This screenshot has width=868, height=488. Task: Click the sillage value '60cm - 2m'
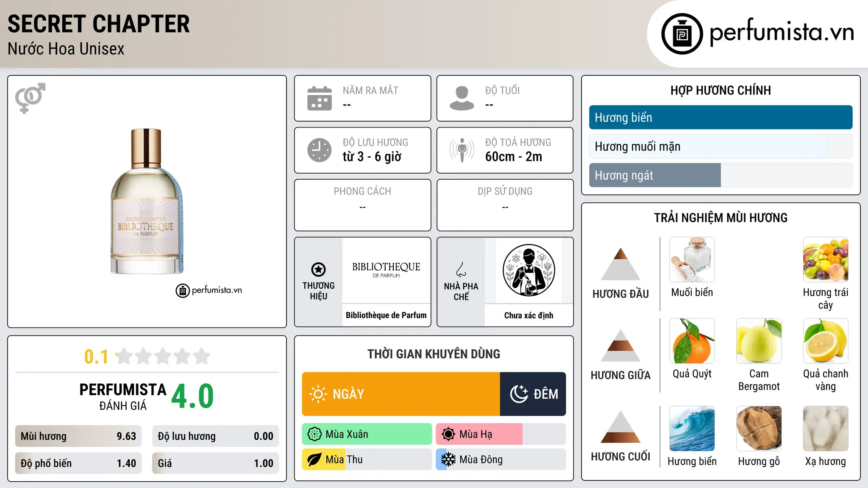pos(514,157)
